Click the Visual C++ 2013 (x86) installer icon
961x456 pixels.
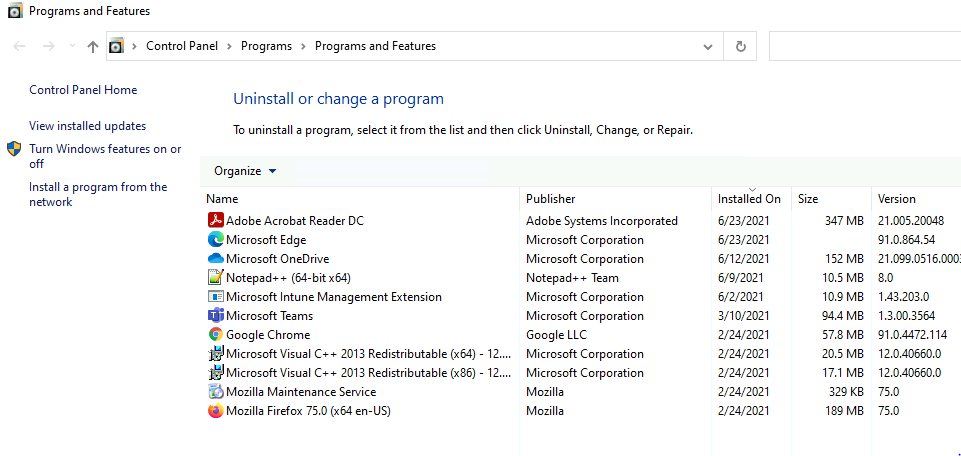pos(216,372)
